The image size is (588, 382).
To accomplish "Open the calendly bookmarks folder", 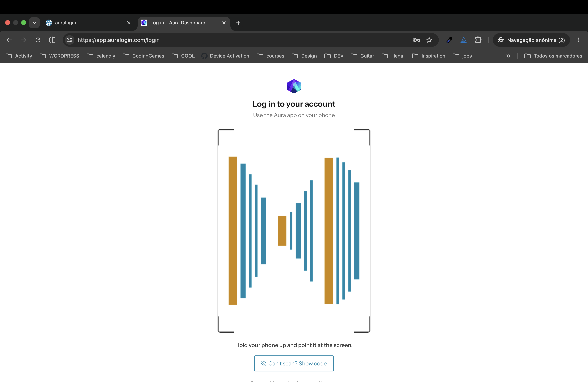I will pos(101,56).
